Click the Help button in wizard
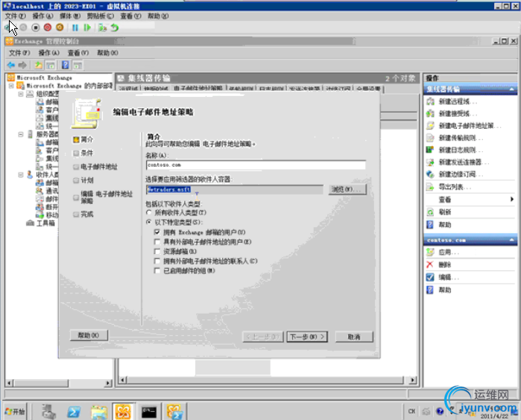Screen dimensions: 521x420 89,335
